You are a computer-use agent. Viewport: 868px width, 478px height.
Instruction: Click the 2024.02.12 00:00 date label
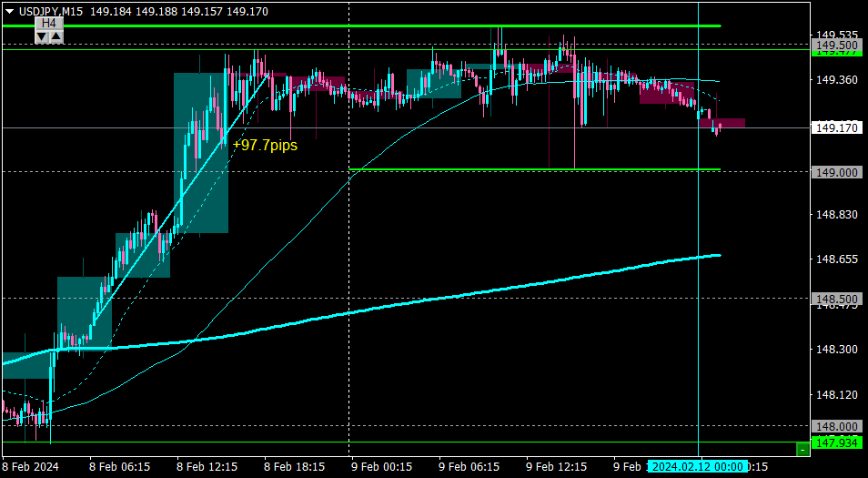[698, 466]
